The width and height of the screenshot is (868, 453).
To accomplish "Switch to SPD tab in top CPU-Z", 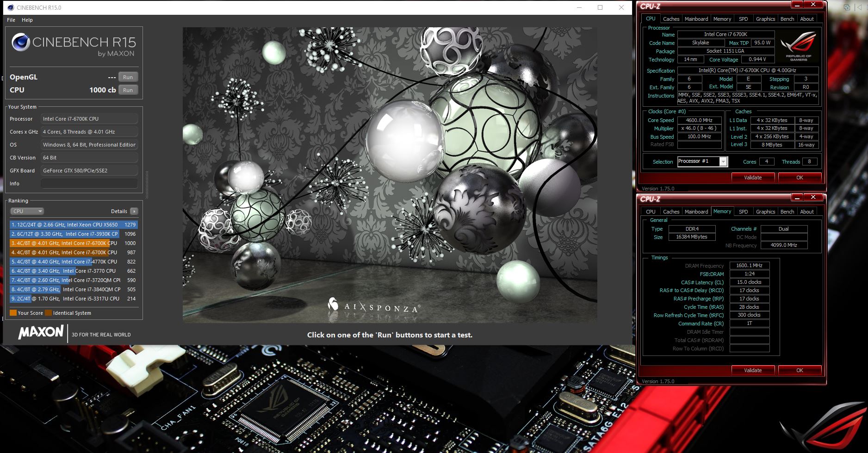I will [x=743, y=19].
